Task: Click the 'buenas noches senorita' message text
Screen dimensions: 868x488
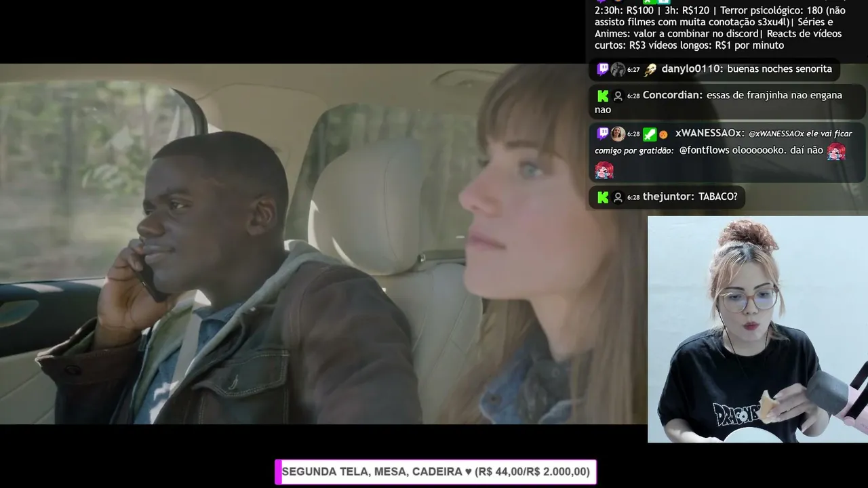Action: click(x=779, y=68)
